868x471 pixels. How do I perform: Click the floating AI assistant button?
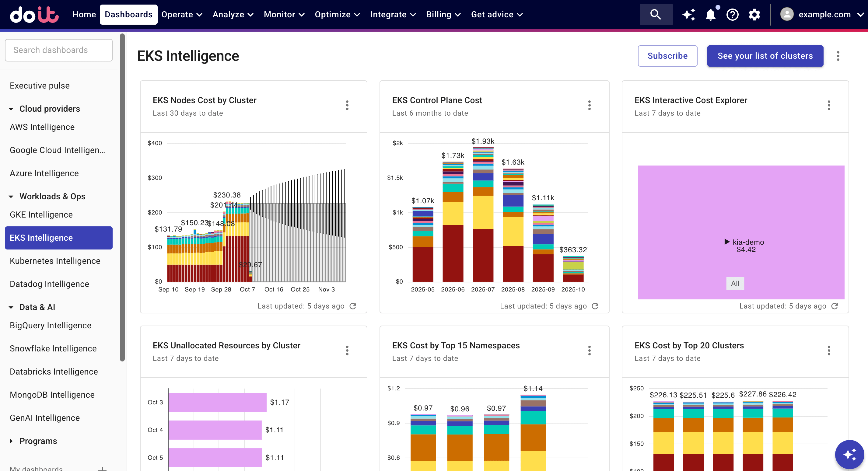[x=849, y=454]
